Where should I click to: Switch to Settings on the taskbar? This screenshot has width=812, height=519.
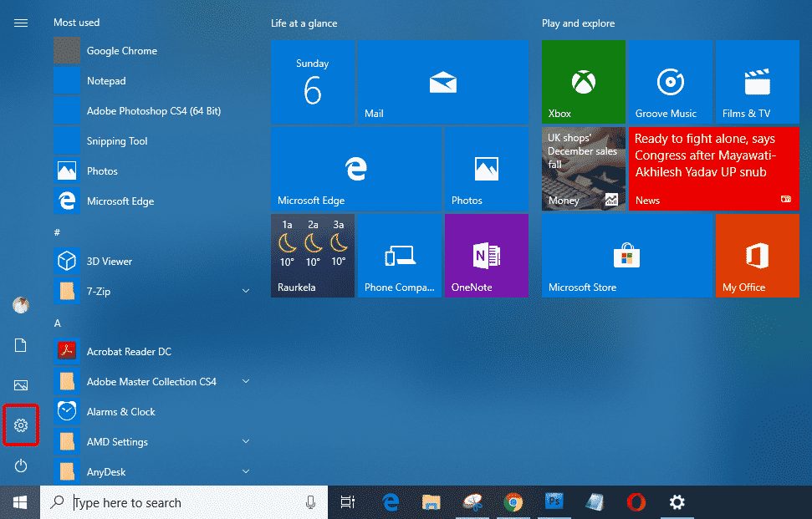(677, 502)
